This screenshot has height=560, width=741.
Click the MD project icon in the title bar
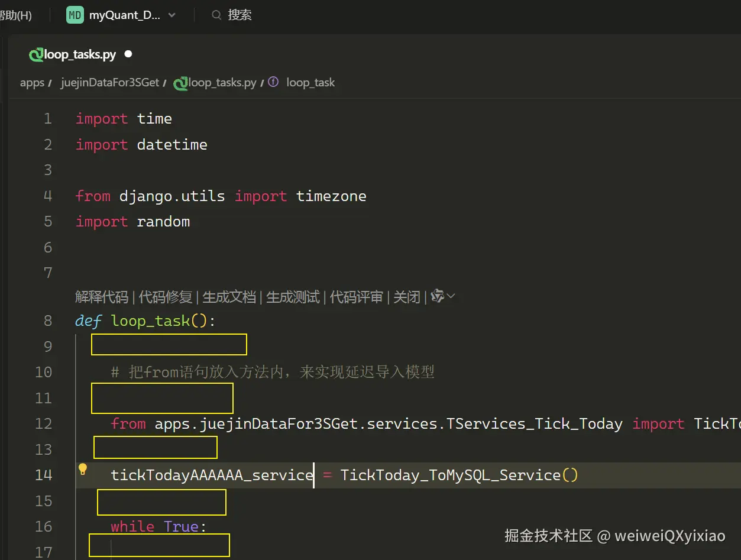[74, 15]
